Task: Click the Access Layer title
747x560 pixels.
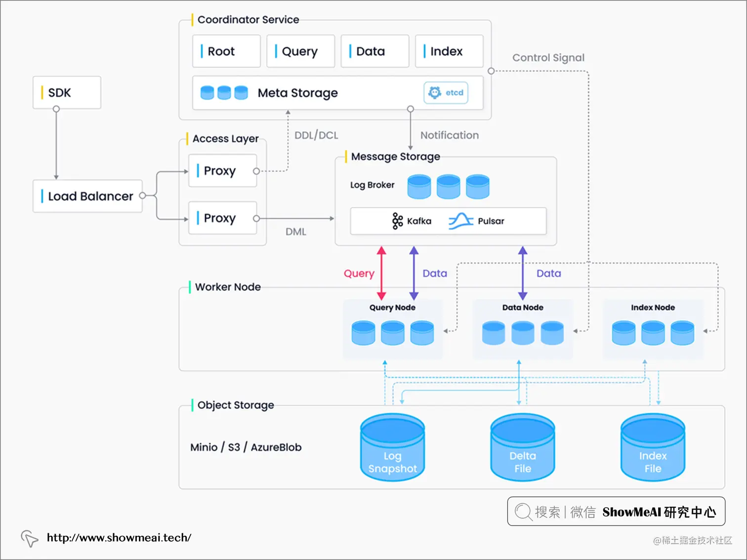Action: [225, 139]
